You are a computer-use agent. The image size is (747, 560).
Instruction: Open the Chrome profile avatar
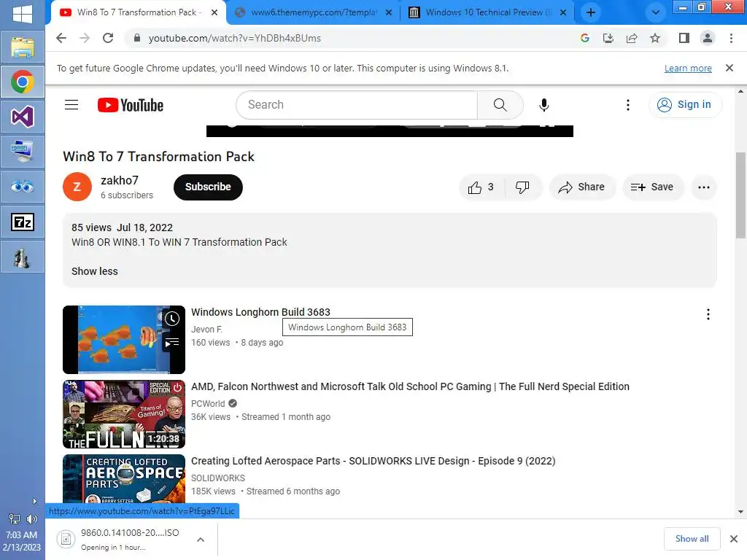click(x=708, y=38)
